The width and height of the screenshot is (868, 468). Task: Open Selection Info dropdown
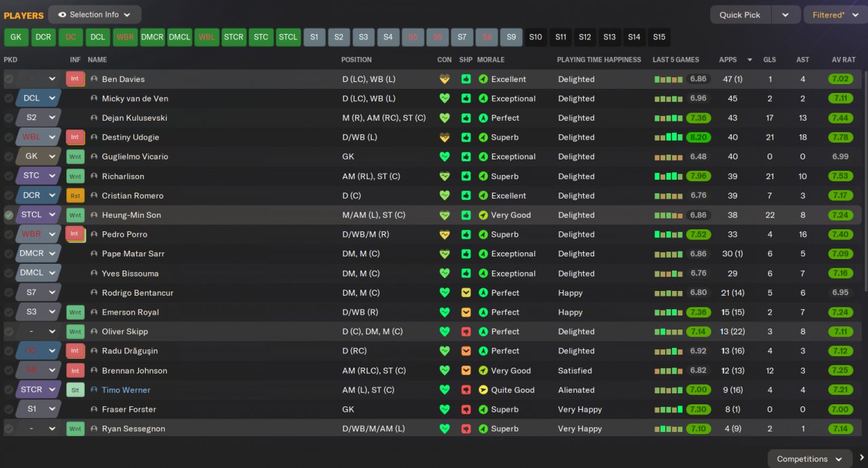[95, 14]
